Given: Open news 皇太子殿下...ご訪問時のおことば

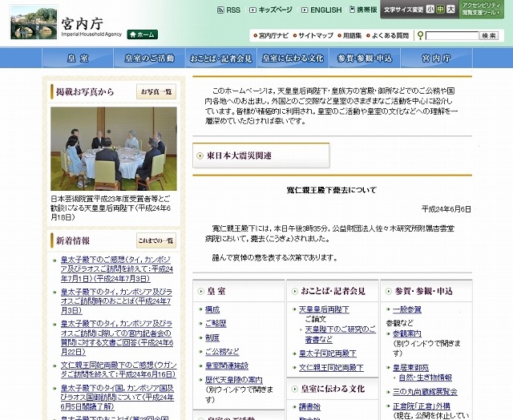Looking at the screenshot, I should 116,301.
